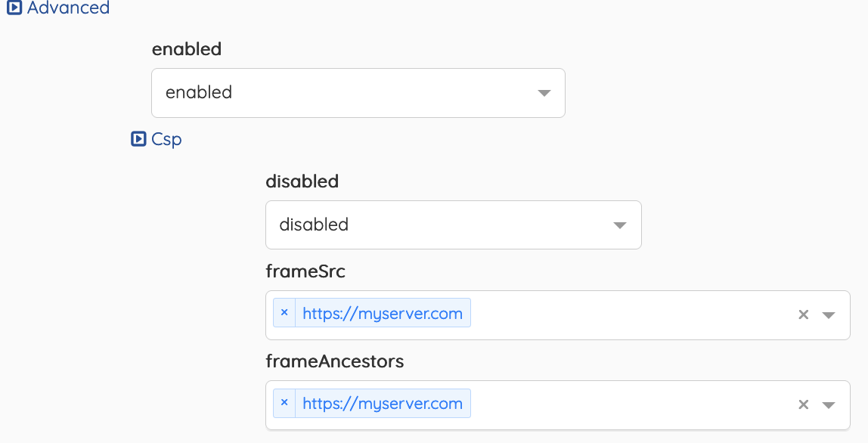Open the enabled dropdown arrow
The image size is (868, 443).
[544, 93]
